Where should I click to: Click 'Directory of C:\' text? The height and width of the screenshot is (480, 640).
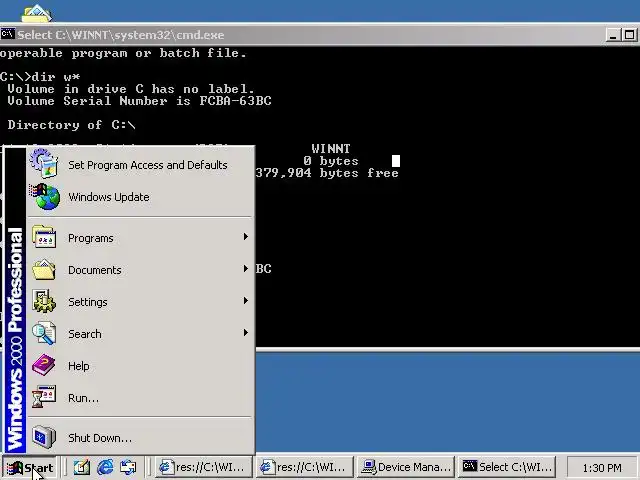coord(71,125)
